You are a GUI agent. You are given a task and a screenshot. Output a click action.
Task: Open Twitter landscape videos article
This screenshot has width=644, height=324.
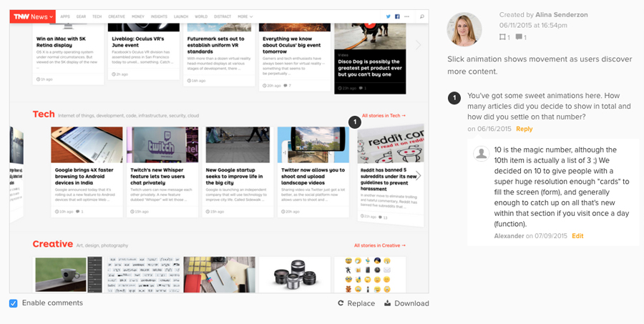point(313,176)
